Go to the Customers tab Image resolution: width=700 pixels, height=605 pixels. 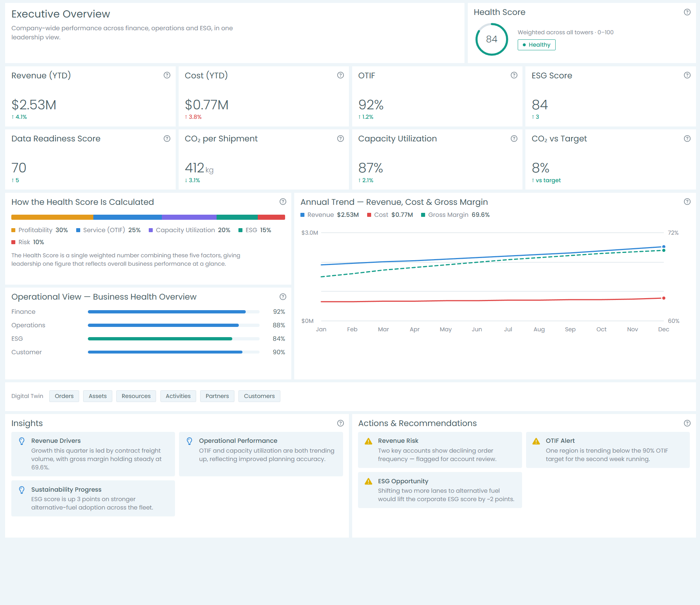[259, 396]
